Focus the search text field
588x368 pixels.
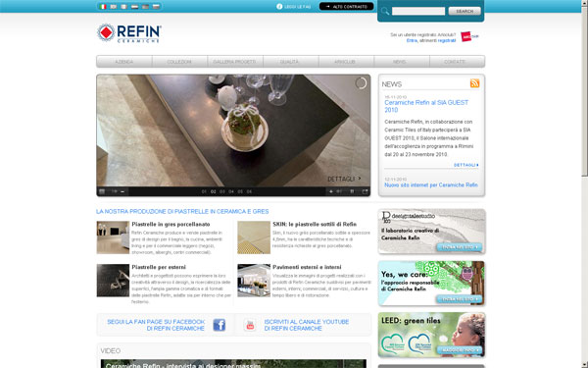click(418, 11)
